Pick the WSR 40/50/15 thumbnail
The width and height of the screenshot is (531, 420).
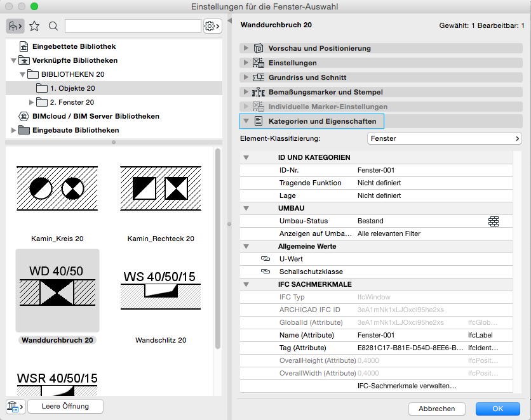(57, 383)
